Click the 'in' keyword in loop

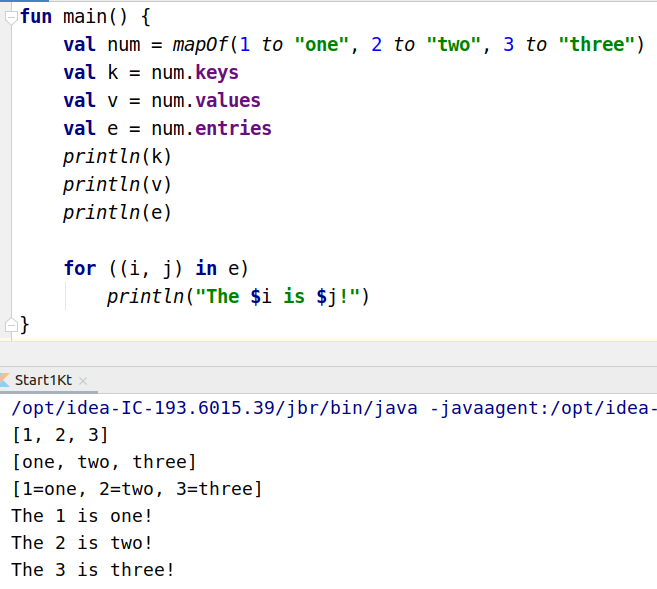tap(206, 268)
